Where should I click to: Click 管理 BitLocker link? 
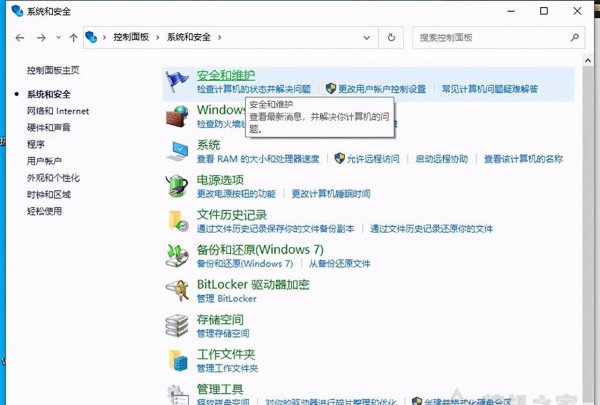point(227,299)
